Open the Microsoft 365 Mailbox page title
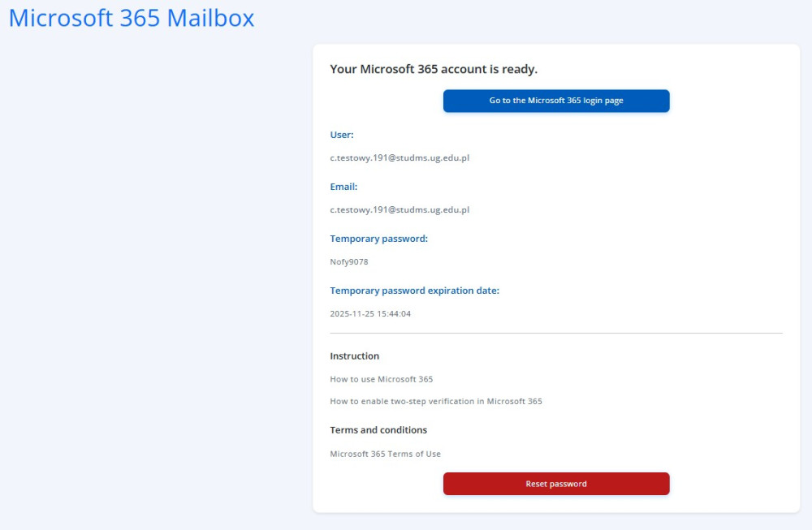The width and height of the screenshot is (812, 530). [x=132, y=18]
